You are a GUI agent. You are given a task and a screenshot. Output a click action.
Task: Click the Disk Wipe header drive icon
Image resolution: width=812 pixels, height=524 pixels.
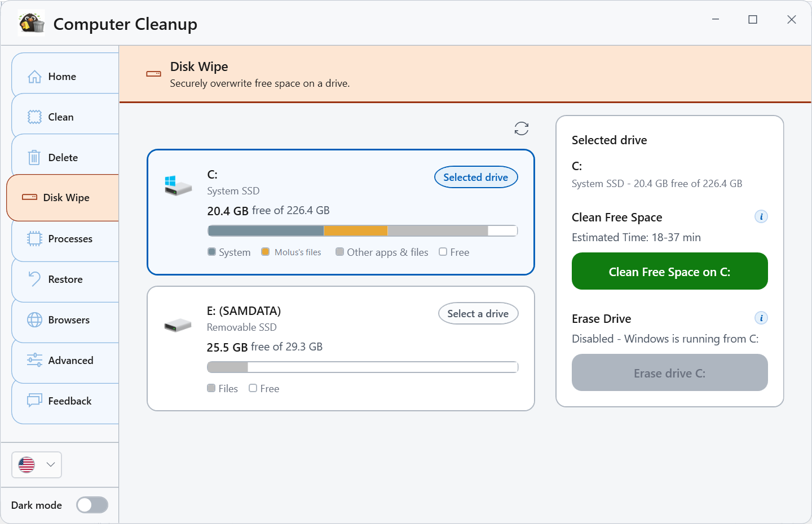click(153, 74)
